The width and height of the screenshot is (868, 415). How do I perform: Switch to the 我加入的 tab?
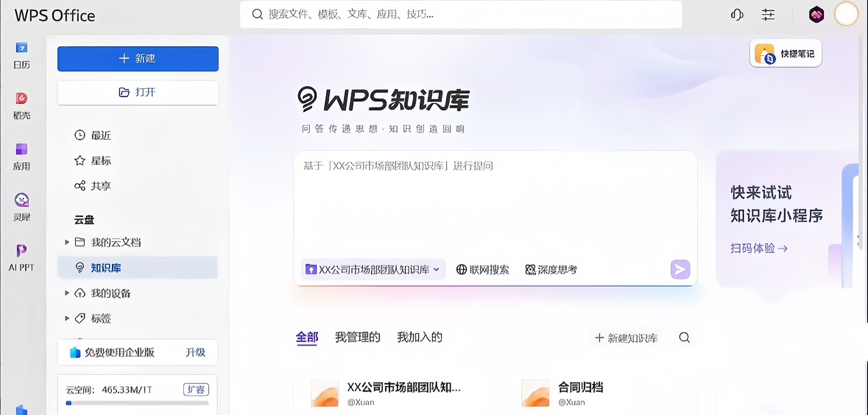click(419, 337)
